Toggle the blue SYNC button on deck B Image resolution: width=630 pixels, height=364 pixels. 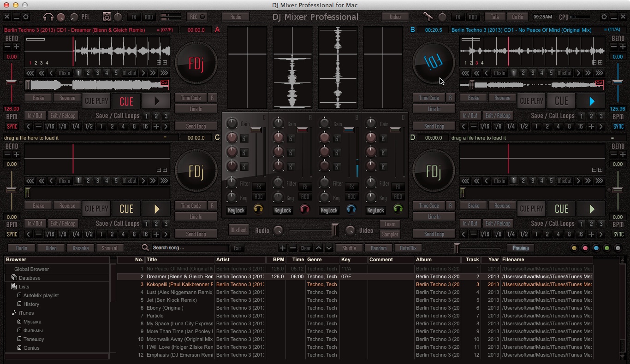click(x=618, y=126)
